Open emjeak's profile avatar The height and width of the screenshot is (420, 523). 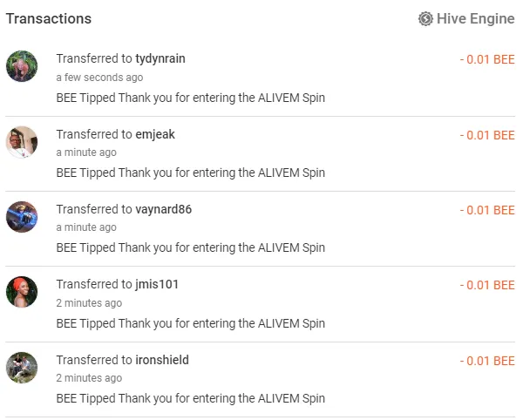(x=22, y=142)
